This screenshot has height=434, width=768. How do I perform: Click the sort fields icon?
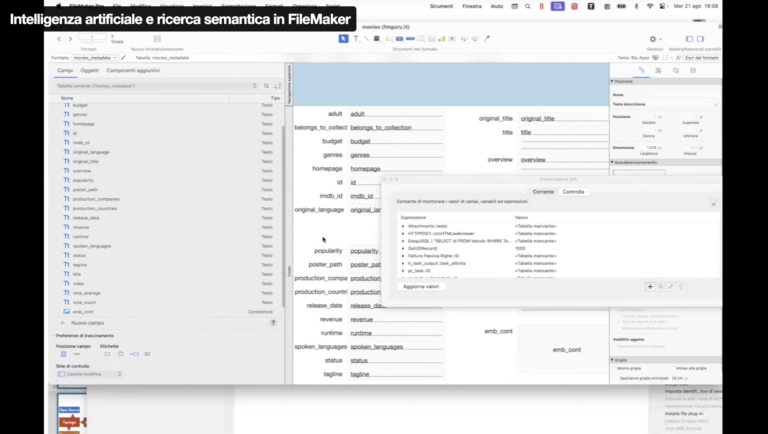click(x=278, y=86)
